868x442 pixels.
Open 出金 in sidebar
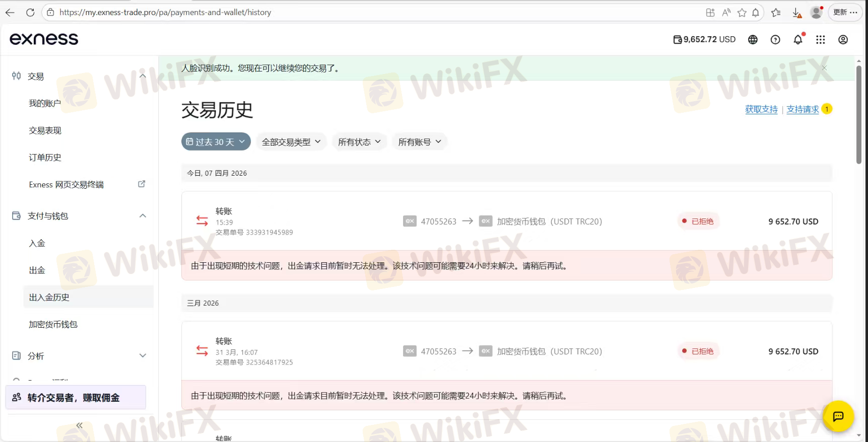[37, 270]
